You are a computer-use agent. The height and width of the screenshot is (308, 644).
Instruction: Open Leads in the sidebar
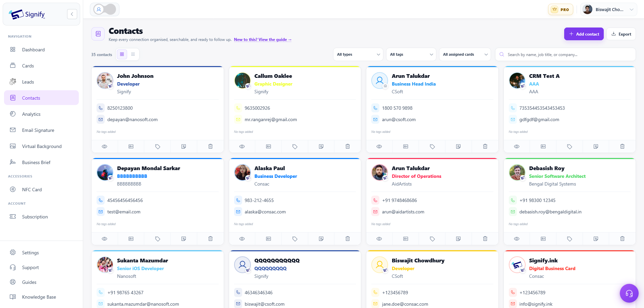click(41, 82)
